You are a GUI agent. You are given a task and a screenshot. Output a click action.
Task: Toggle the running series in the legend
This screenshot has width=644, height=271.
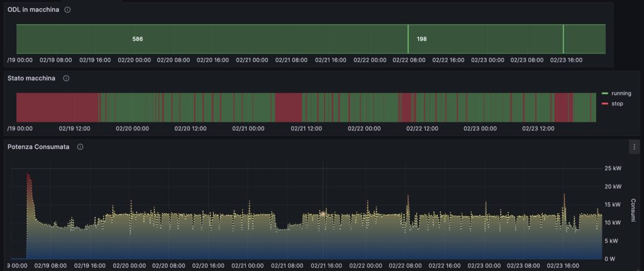click(621, 93)
